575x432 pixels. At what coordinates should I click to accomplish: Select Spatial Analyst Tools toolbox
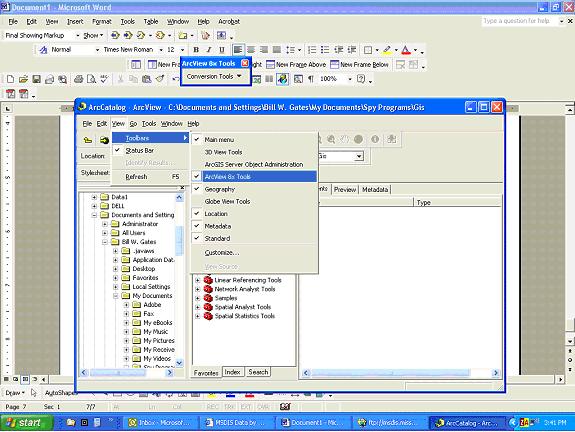[x=242, y=307]
